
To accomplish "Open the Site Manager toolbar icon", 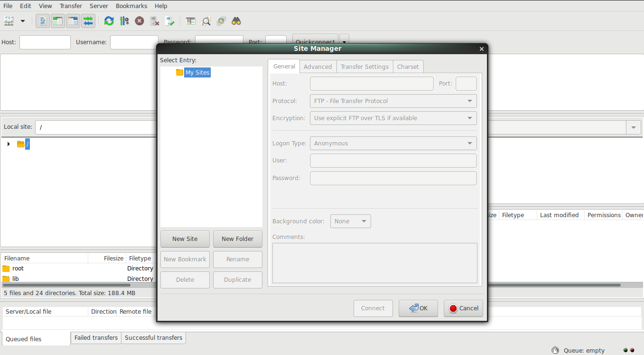I will [9, 21].
